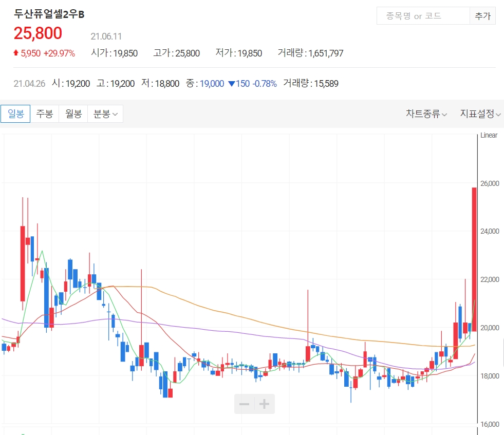Click the 26,000 price axis label
The height and width of the screenshot is (435, 504).
[x=490, y=183]
